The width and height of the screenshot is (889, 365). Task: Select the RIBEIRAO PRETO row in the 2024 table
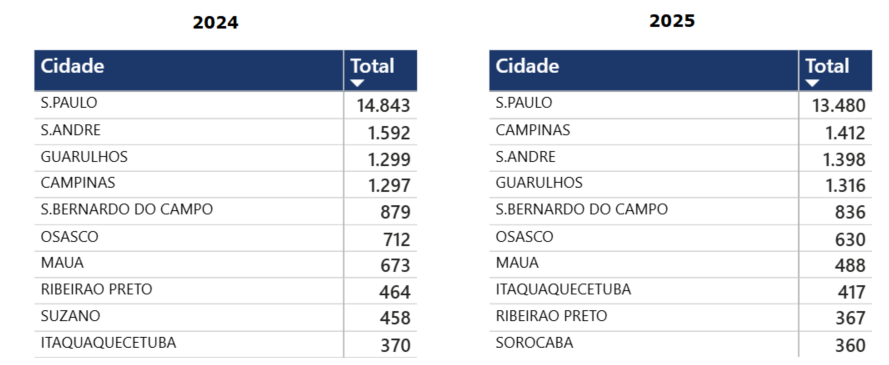click(x=226, y=291)
